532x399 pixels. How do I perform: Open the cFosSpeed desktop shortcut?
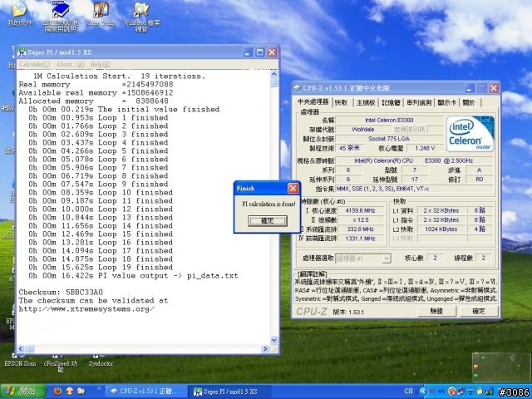(61, 363)
